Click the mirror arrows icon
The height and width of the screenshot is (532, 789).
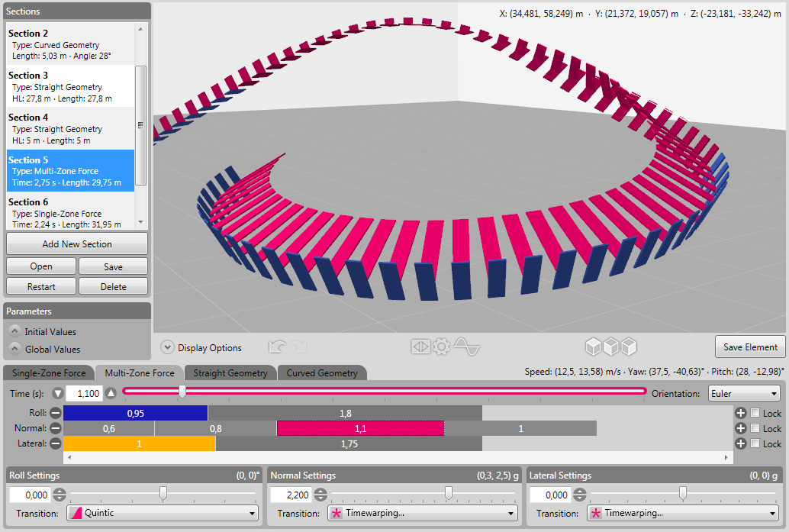pyautogui.click(x=420, y=347)
